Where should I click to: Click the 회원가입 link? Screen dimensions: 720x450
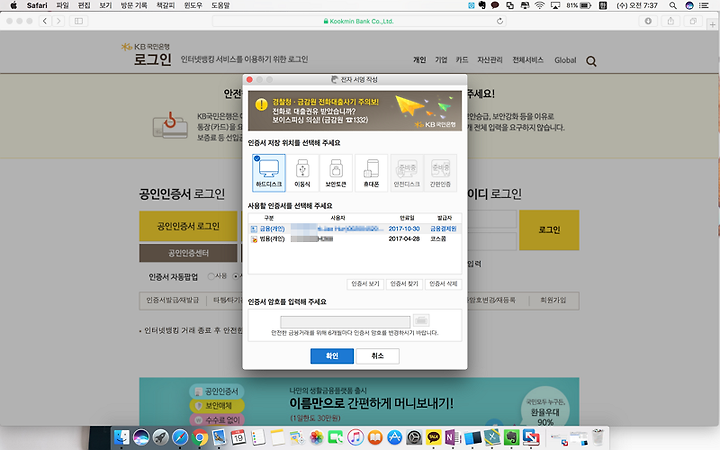[x=553, y=300]
